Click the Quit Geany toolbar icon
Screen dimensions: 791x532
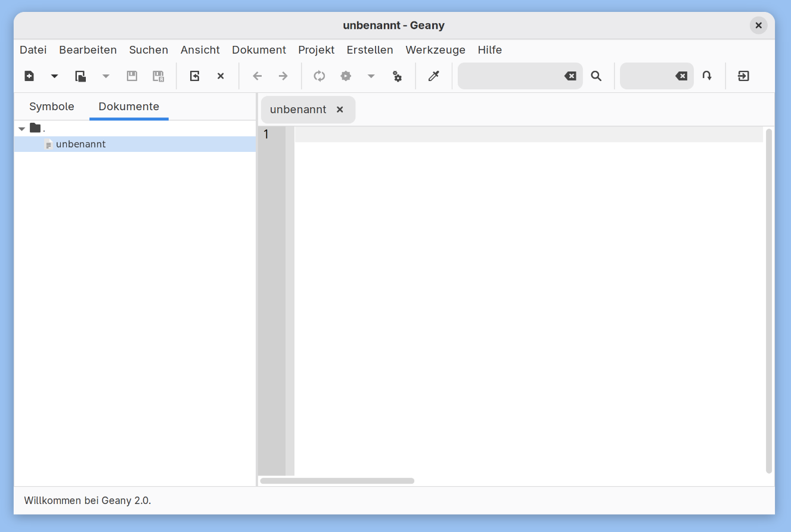click(743, 76)
